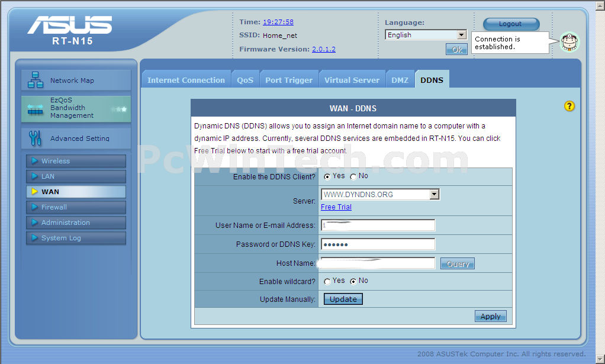Click the Apply button
This screenshot has height=364, width=605.
click(x=490, y=316)
